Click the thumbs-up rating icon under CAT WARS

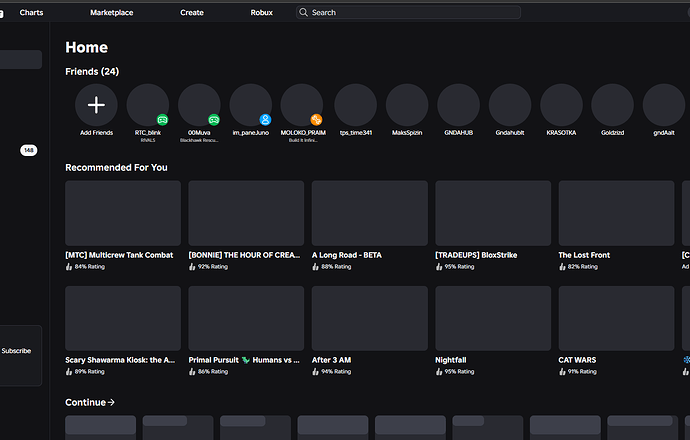pyautogui.click(x=562, y=372)
